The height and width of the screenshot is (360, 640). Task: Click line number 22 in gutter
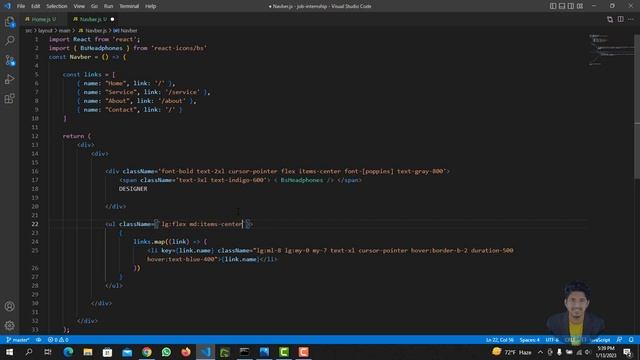point(35,224)
